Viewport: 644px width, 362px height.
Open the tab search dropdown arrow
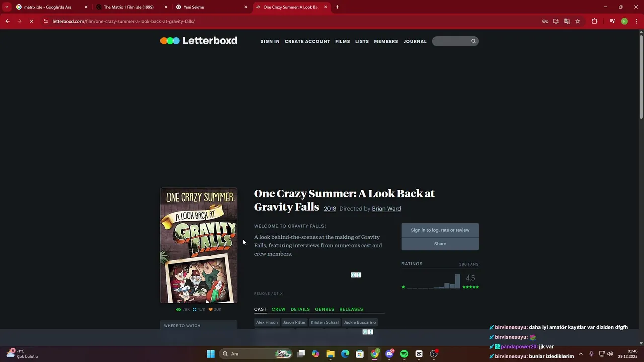pos(7,7)
